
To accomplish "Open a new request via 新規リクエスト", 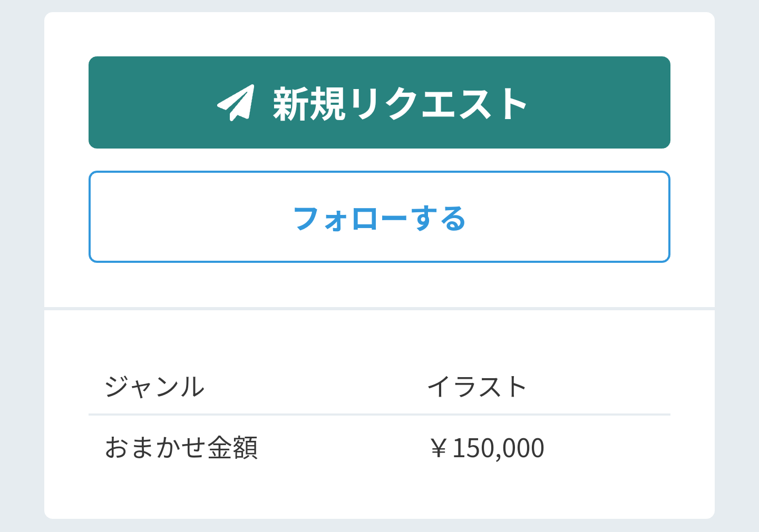I will 379,102.
